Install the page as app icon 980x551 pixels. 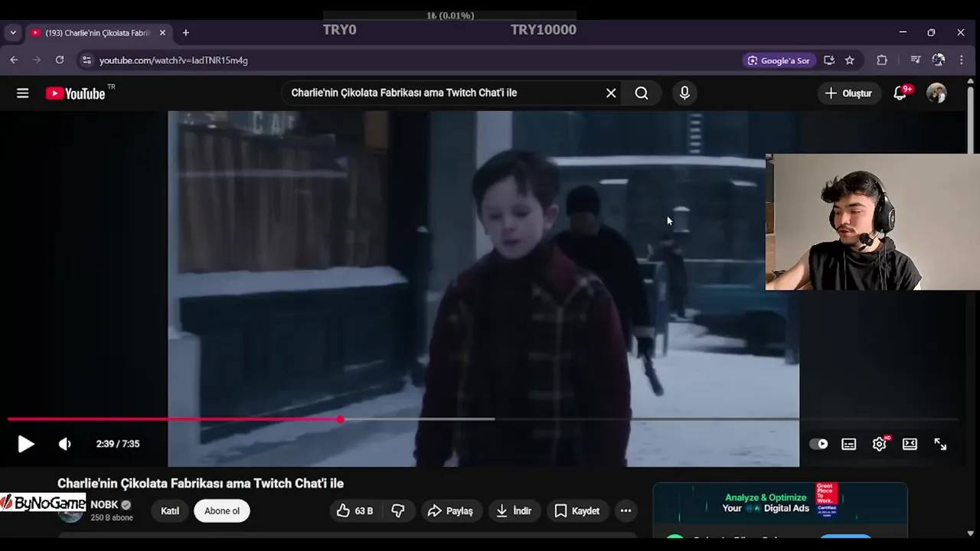(x=829, y=60)
